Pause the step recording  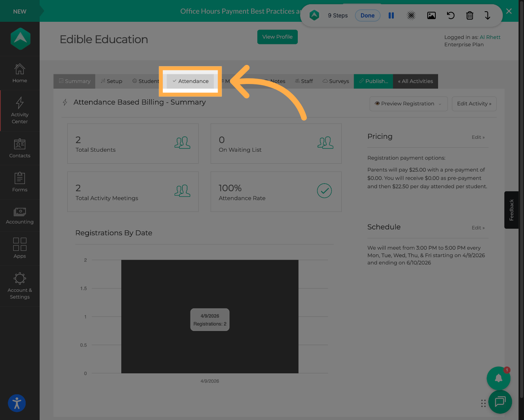391,16
